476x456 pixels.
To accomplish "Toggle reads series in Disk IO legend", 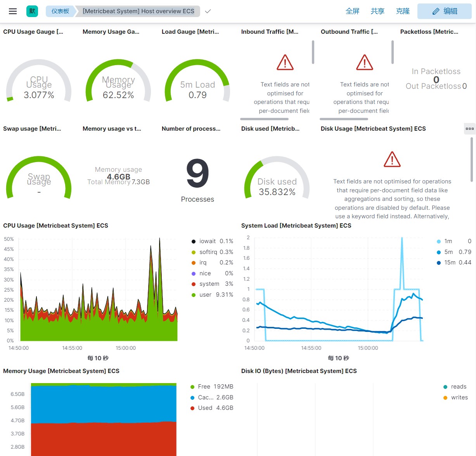I will (455, 387).
